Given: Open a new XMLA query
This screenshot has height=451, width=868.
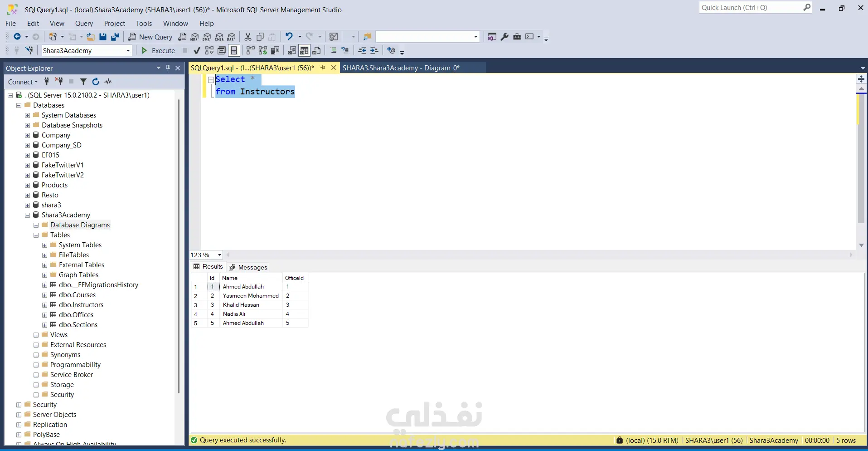Looking at the screenshot, I should (219, 37).
